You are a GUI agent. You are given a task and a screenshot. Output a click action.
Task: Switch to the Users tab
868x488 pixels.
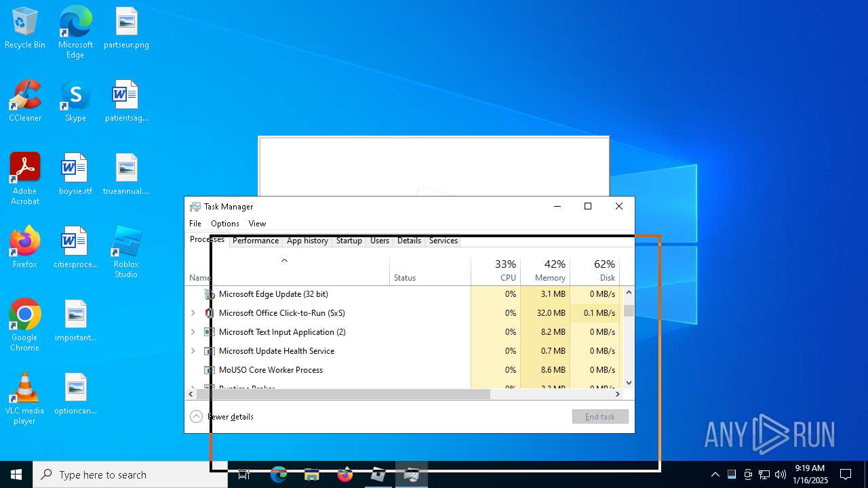pyautogui.click(x=380, y=241)
